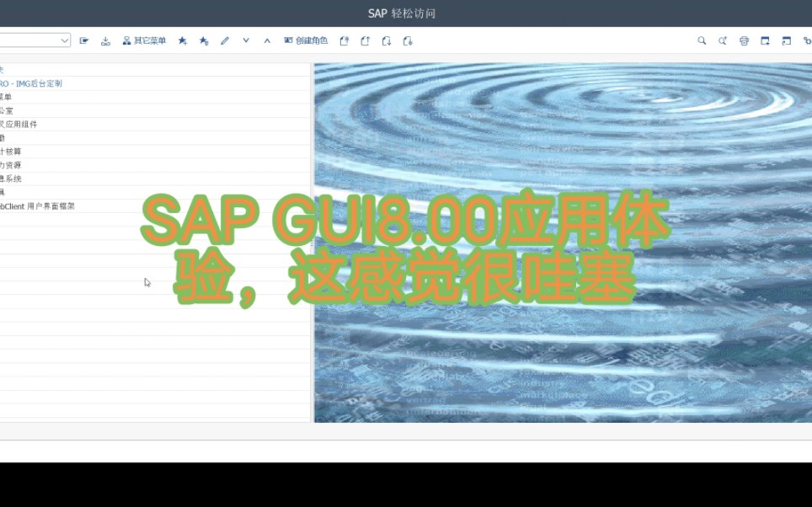Move favorite up with the up chevron
Viewport: 812px width, 507px height.
tap(267, 40)
